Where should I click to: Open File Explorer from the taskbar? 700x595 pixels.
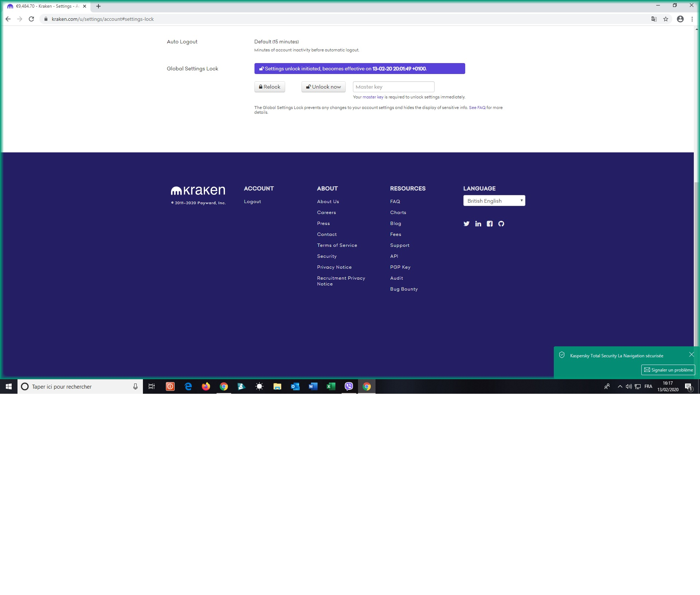[x=277, y=386]
